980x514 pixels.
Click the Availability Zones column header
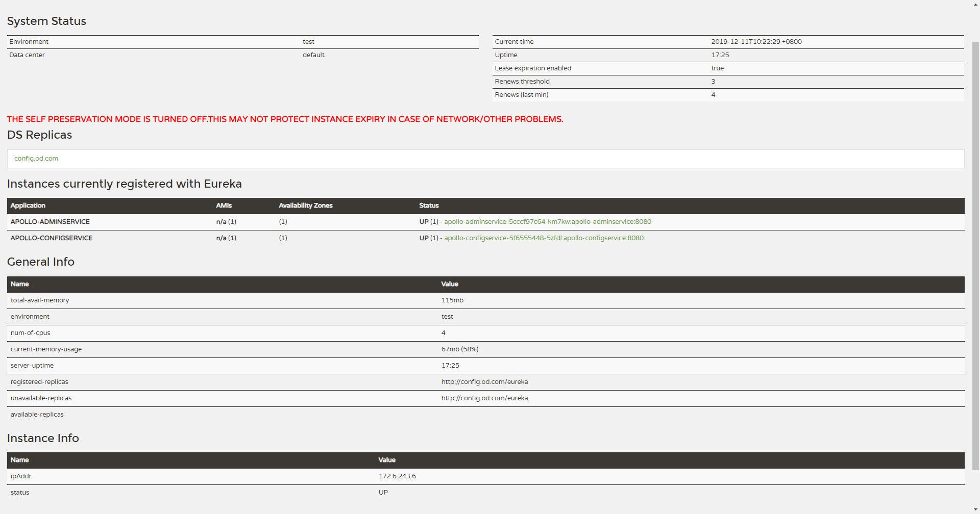(x=305, y=205)
